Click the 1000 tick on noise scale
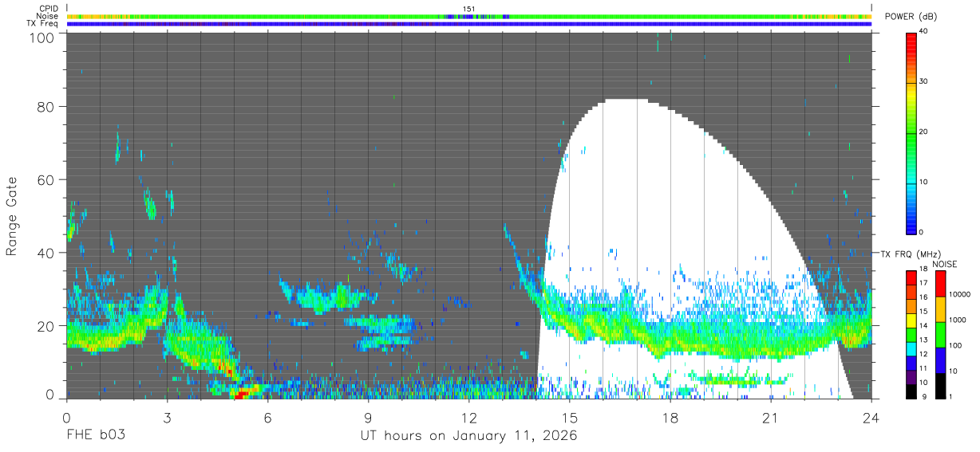Screen dimensions: 980x452 click(x=957, y=320)
